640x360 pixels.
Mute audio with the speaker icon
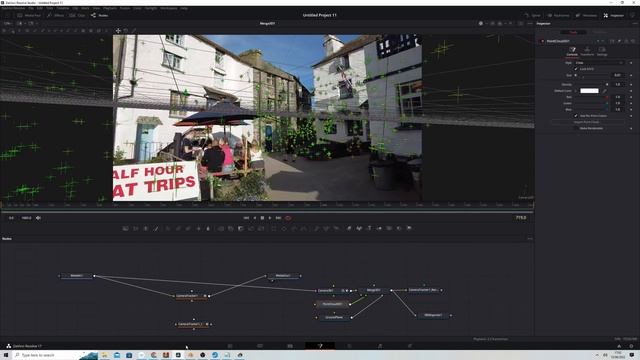tap(38, 218)
